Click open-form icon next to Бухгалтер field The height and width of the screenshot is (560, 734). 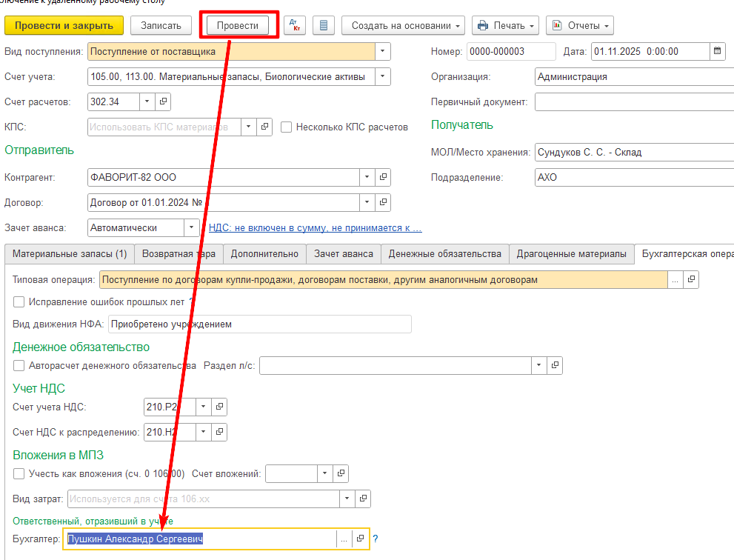(x=361, y=539)
